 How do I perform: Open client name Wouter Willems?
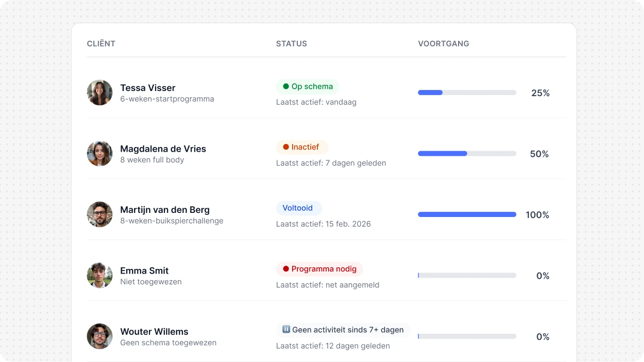(154, 332)
